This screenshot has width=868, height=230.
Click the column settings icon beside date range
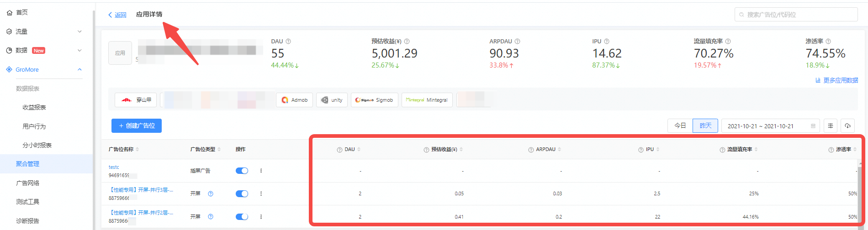click(830, 126)
